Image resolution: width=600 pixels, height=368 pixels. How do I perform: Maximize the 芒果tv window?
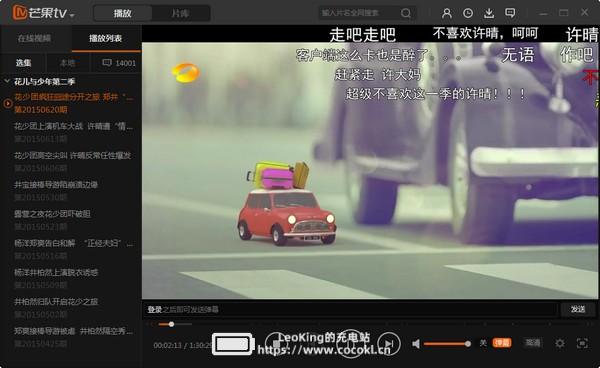[x=564, y=13]
